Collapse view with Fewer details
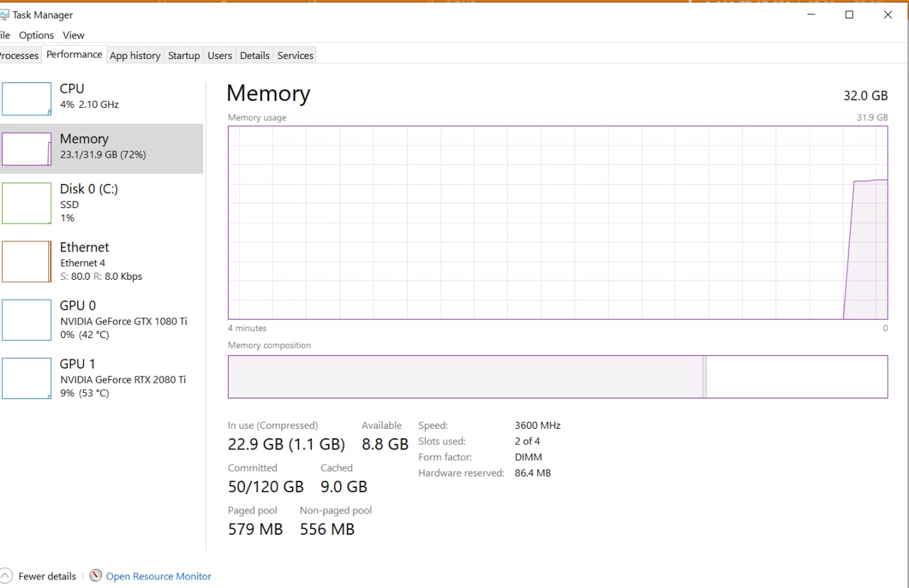 pyautogui.click(x=47, y=577)
